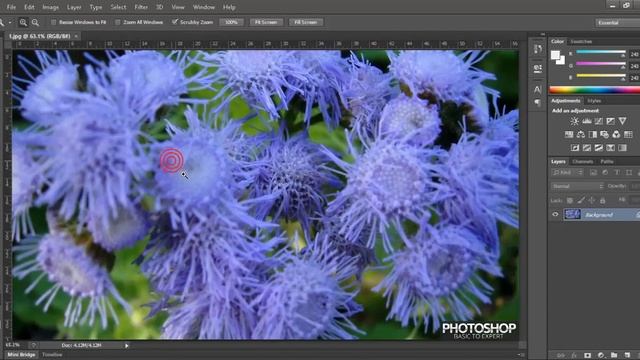Screen dimensions: 640x360
Task: Add a Photo Filter adjustment
Action: coord(604,134)
